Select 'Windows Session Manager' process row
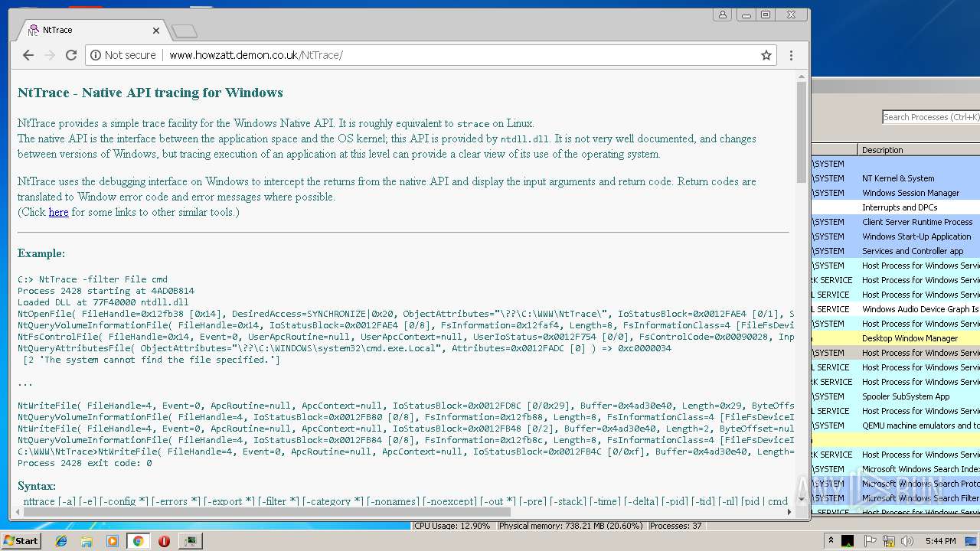The height and width of the screenshot is (551, 980). click(x=896, y=193)
